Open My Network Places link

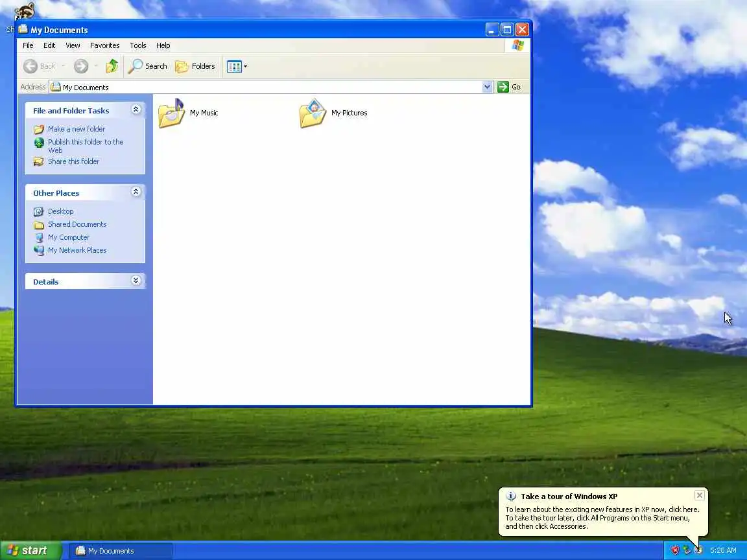(77, 250)
